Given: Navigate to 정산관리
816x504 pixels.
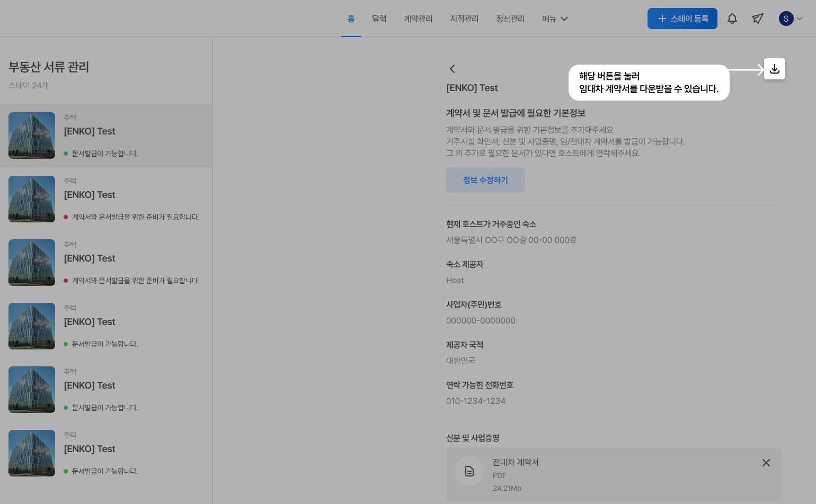Looking at the screenshot, I should [510, 19].
